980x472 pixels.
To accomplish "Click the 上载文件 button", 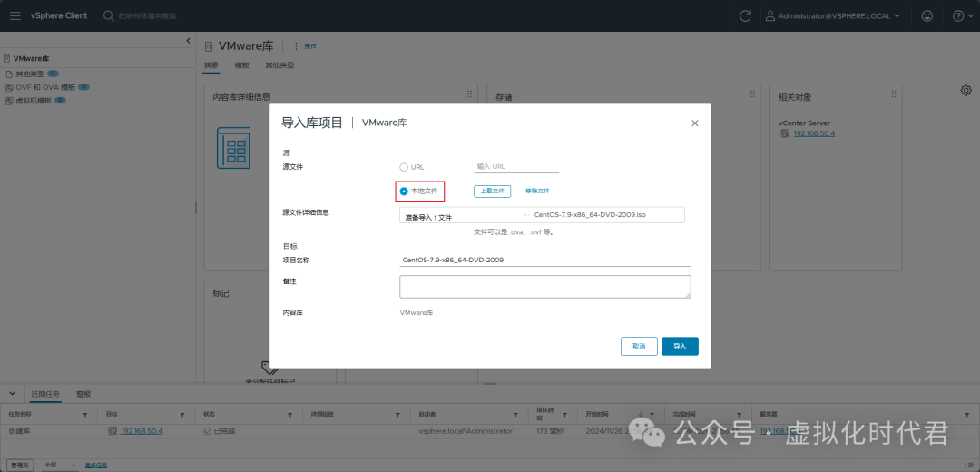I will click(492, 191).
